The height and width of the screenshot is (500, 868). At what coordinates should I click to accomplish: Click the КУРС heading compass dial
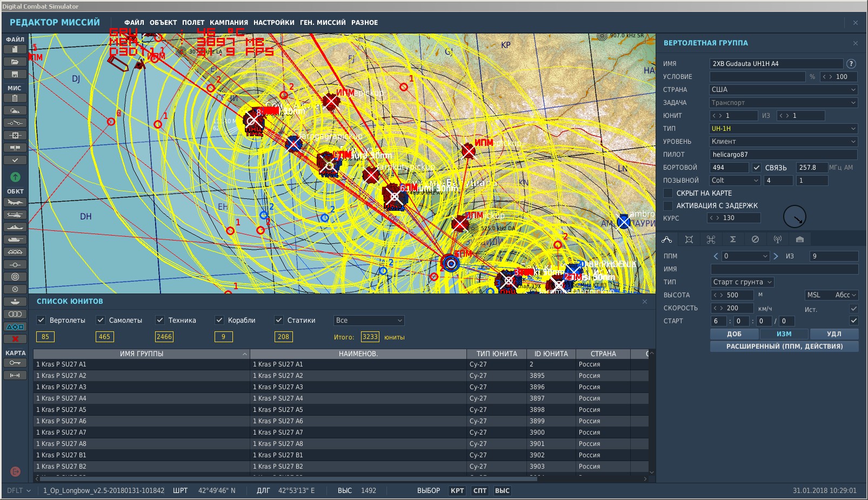coord(794,217)
